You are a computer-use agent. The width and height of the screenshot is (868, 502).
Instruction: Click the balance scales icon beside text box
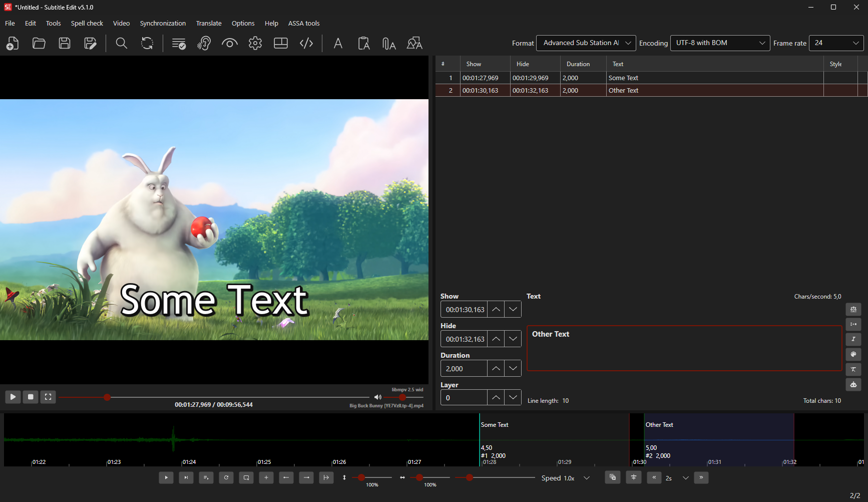[x=853, y=310]
